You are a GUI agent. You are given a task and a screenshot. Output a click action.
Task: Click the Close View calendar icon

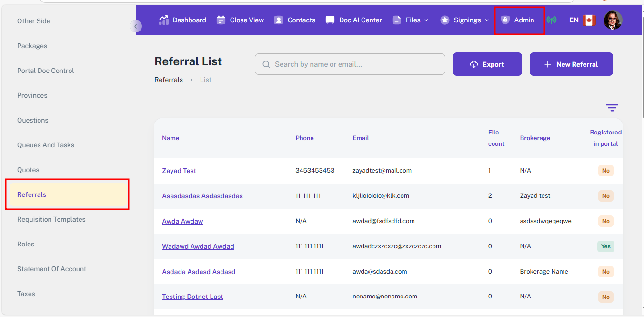221,20
